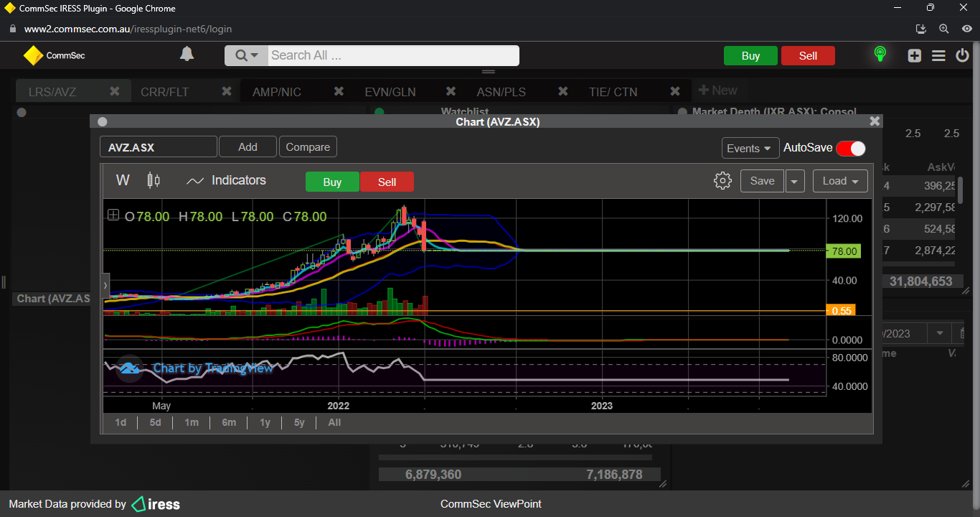The height and width of the screenshot is (517, 980).
Task: Switch to the EVN/GLN tab
Action: pos(390,92)
